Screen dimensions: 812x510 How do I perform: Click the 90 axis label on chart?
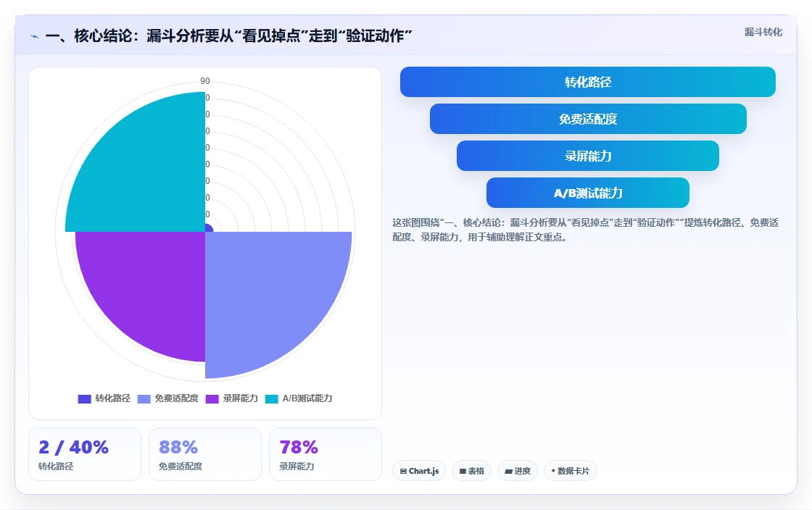point(205,81)
